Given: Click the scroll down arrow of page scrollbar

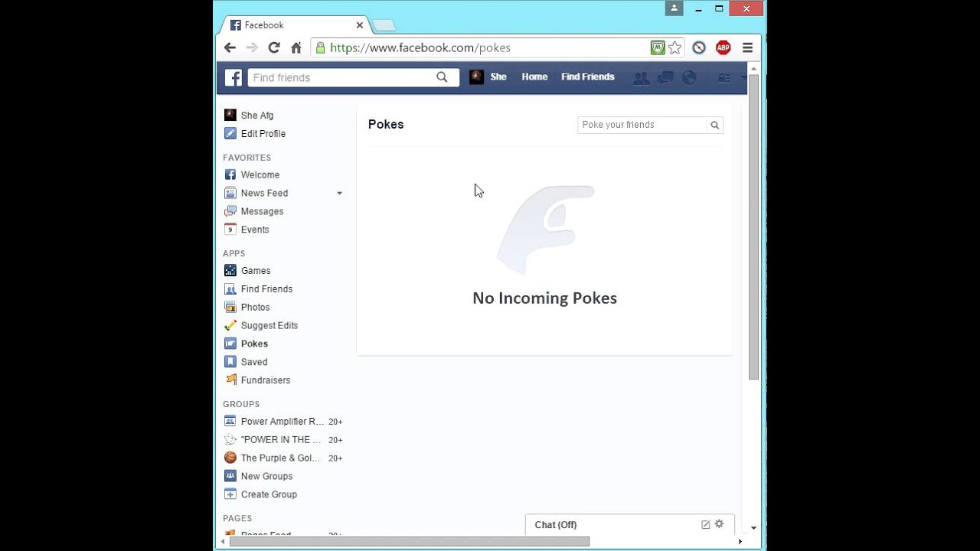Looking at the screenshot, I should [753, 528].
